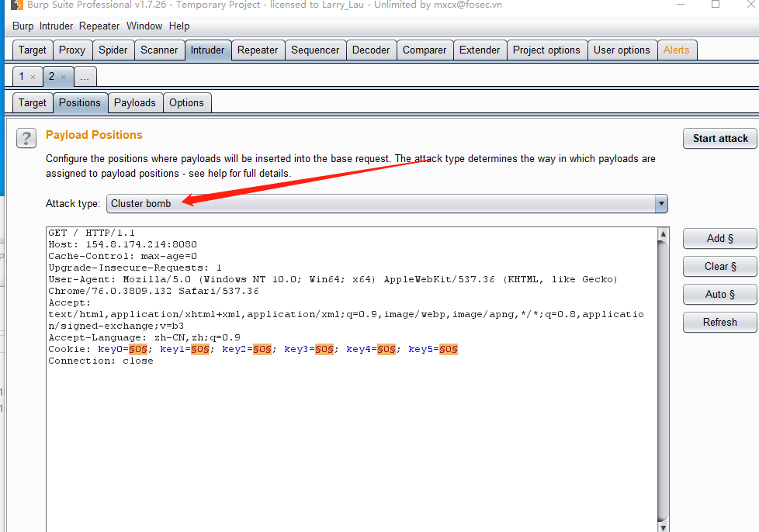
Task: Open the Attack type dropdown arrow
Action: tap(661, 204)
